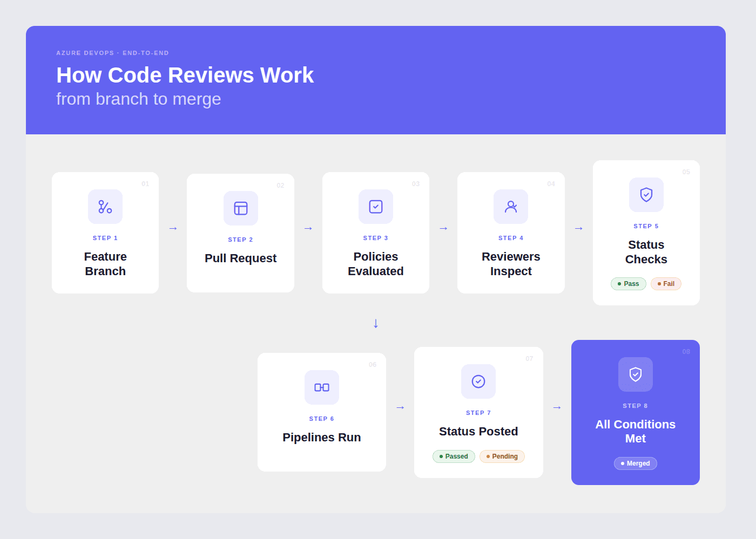Click the Pull Request layout icon
Image resolution: width=756 pixels, height=539 pixels.
(x=241, y=208)
